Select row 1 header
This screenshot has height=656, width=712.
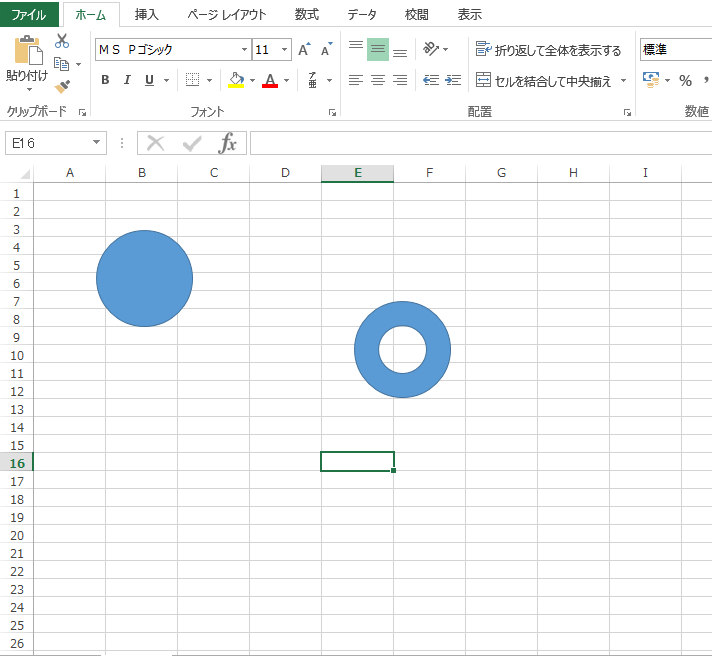point(17,193)
